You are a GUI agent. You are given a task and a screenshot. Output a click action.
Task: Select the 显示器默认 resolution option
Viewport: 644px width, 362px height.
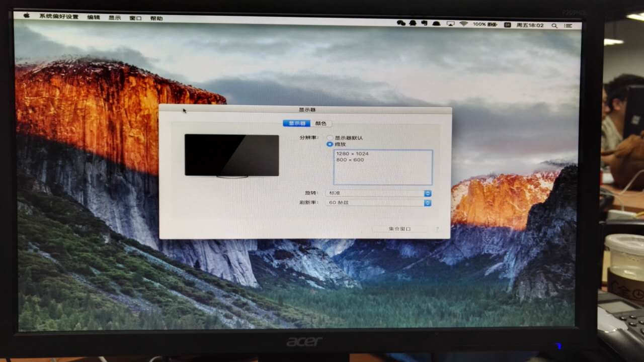[330, 138]
